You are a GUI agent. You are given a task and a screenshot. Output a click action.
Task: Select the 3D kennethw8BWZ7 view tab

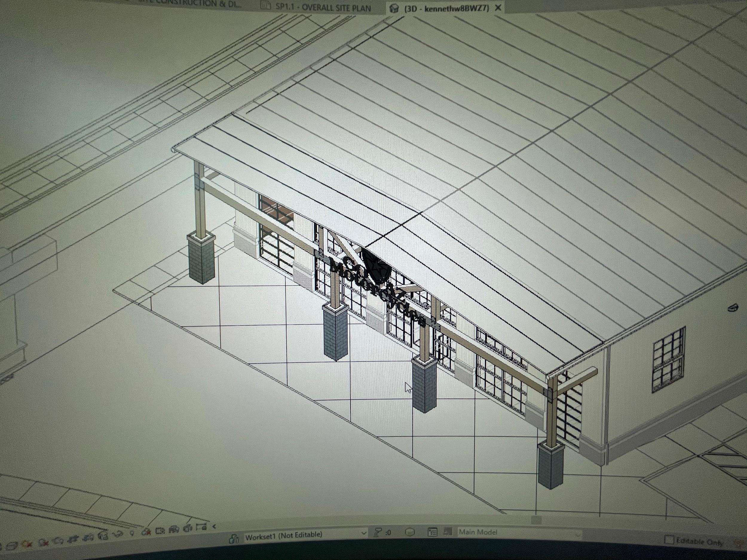446,8
